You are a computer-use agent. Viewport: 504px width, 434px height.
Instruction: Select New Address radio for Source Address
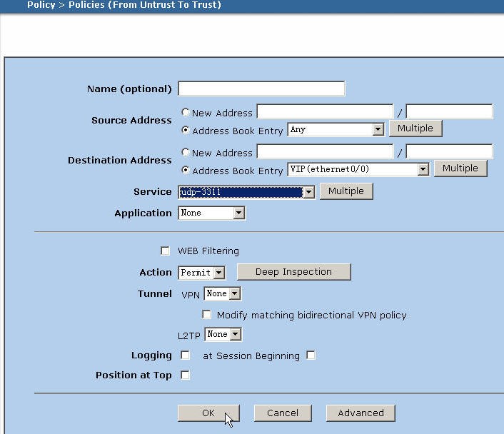point(186,113)
